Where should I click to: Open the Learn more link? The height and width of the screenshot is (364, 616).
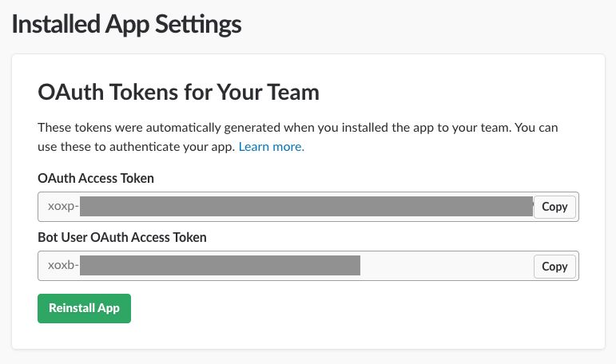click(x=271, y=147)
